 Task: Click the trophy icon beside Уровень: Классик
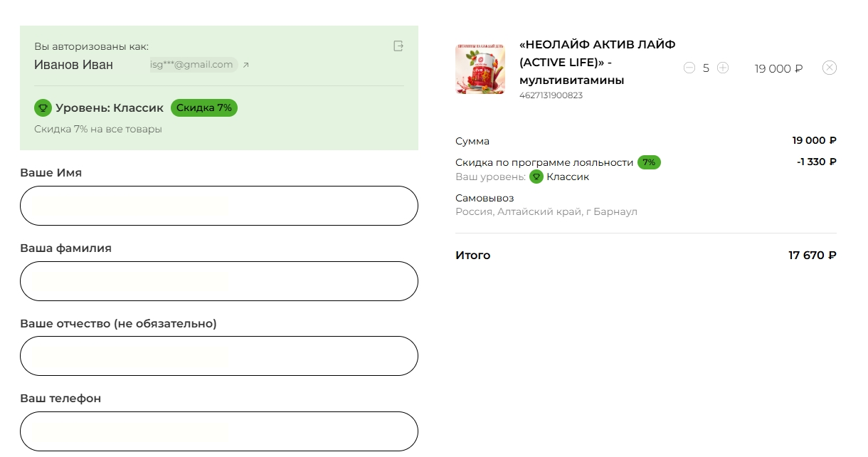click(x=43, y=108)
